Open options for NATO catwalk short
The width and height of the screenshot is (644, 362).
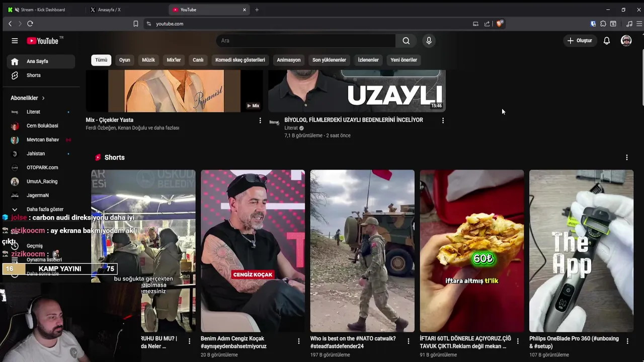[408, 341]
